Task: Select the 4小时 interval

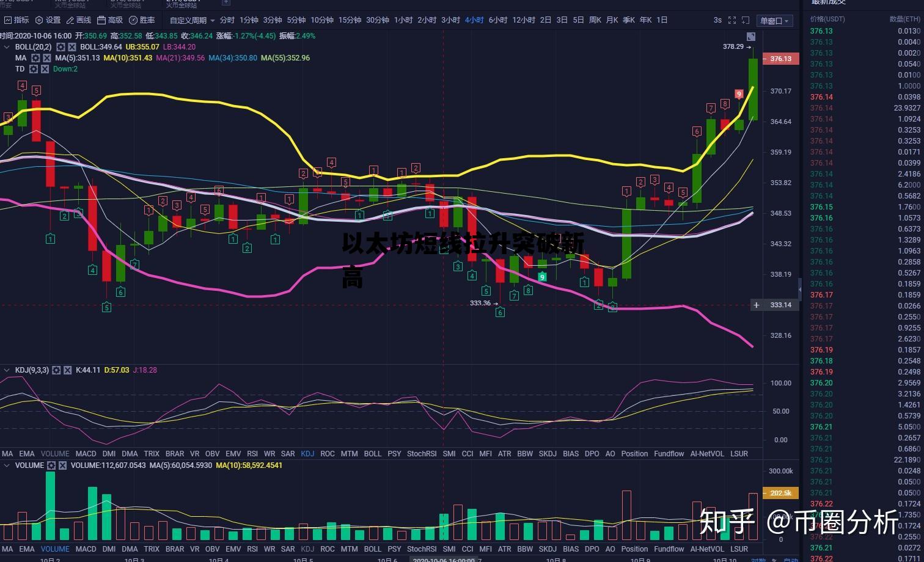Action: 474,20
